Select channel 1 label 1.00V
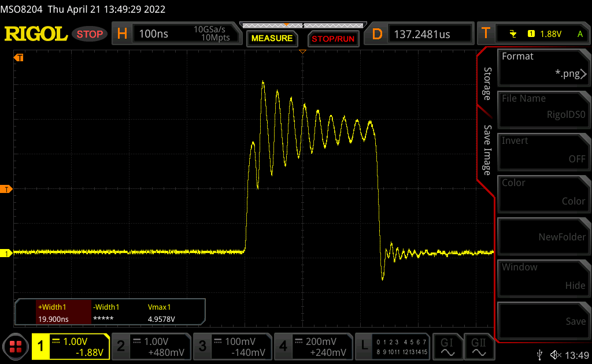Image resolution: width=592 pixels, height=364 pixels. coord(71,346)
